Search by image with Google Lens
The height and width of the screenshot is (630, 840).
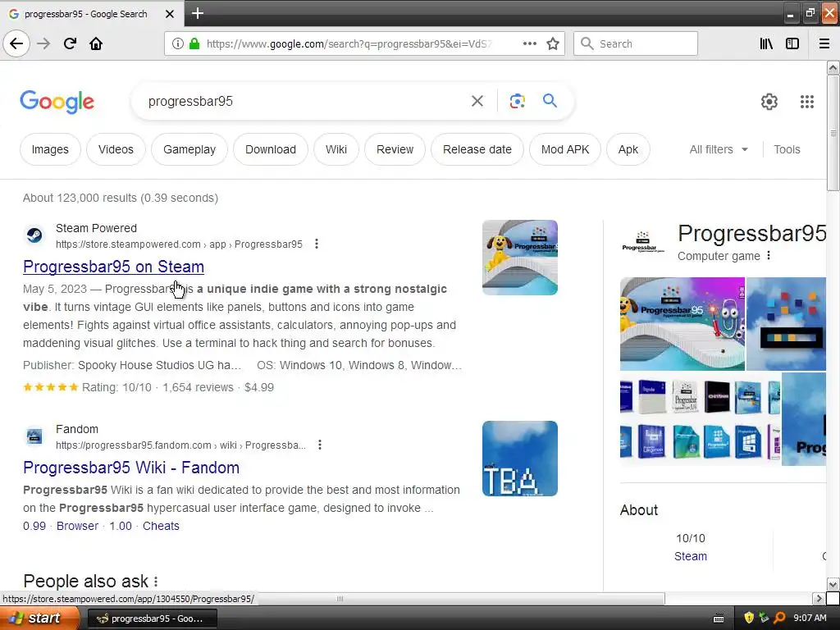(x=517, y=101)
